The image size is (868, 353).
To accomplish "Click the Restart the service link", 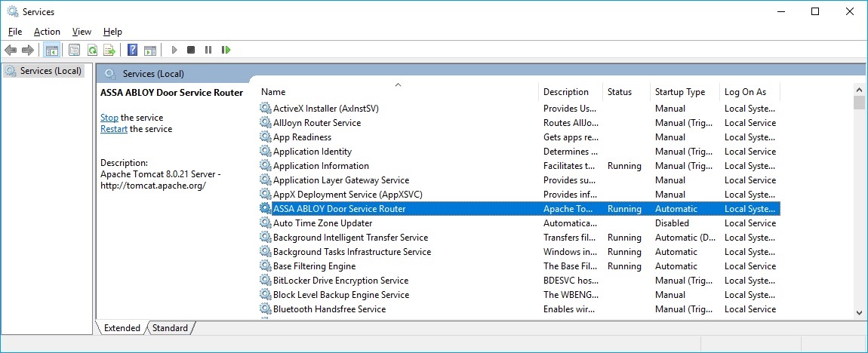I will point(114,129).
